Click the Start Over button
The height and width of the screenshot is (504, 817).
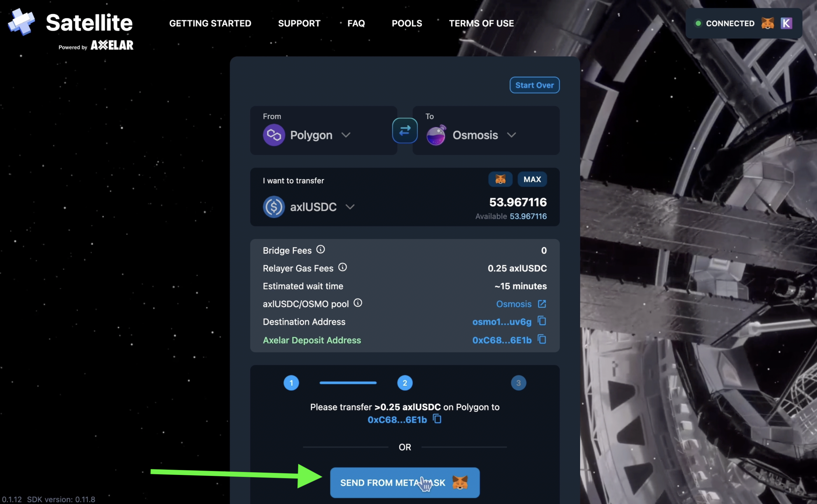[x=534, y=85]
